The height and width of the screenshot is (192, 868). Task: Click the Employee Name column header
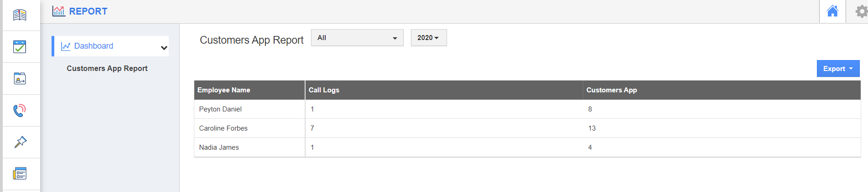pyautogui.click(x=224, y=90)
